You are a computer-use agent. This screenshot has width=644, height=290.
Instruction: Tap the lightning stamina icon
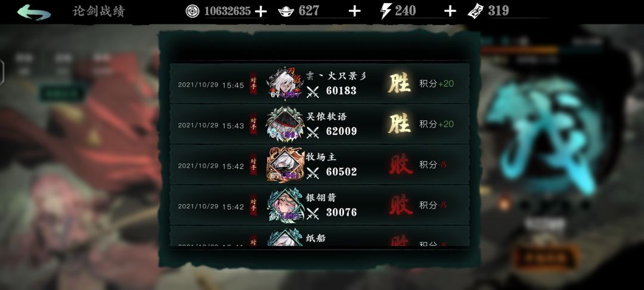click(x=386, y=11)
